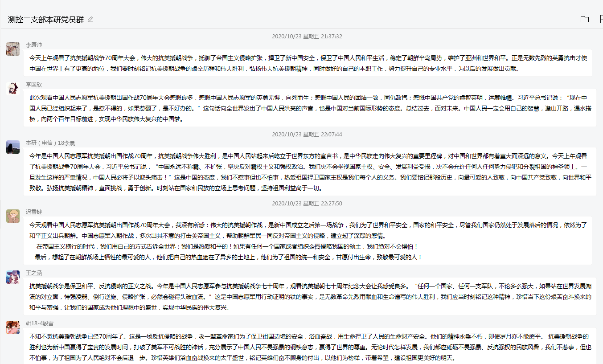Image resolution: width=603 pixels, height=364 pixels.
Task: Click 王之涵's avatar
Action: [x=12, y=277]
